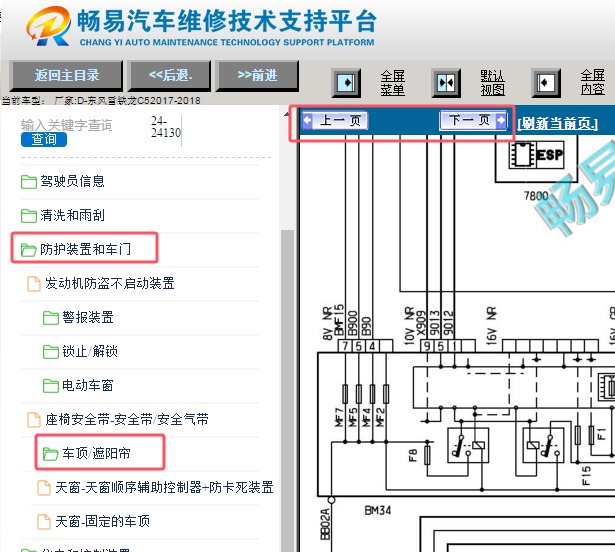
Task: Expand the 清洗和雨刮 folder
Action: click(x=72, y=215)
